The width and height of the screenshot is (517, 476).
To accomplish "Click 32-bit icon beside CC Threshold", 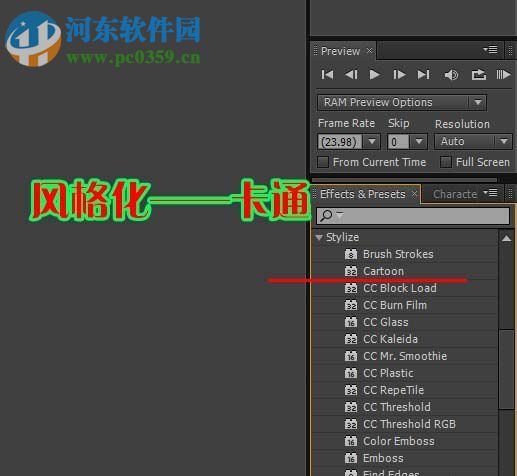I will [x=351, y=407].
